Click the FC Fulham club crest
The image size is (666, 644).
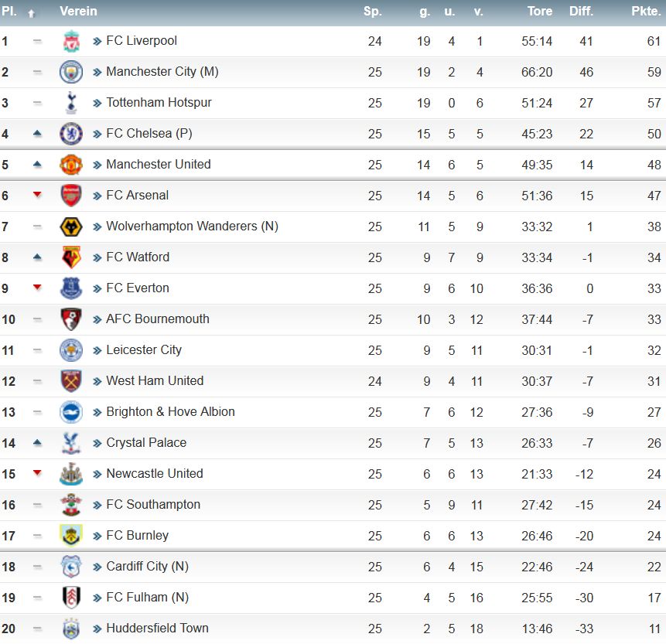pos(71,598)
